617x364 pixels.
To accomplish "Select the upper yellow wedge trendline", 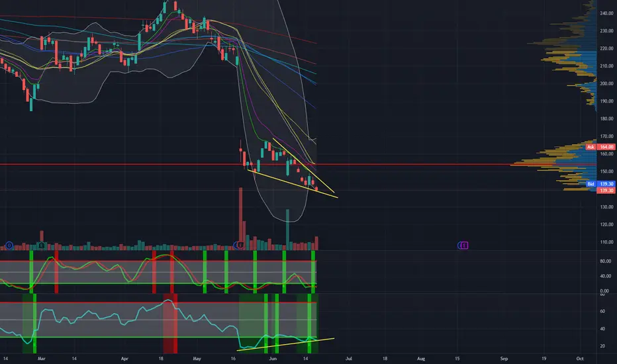I will tap(303, 165).
